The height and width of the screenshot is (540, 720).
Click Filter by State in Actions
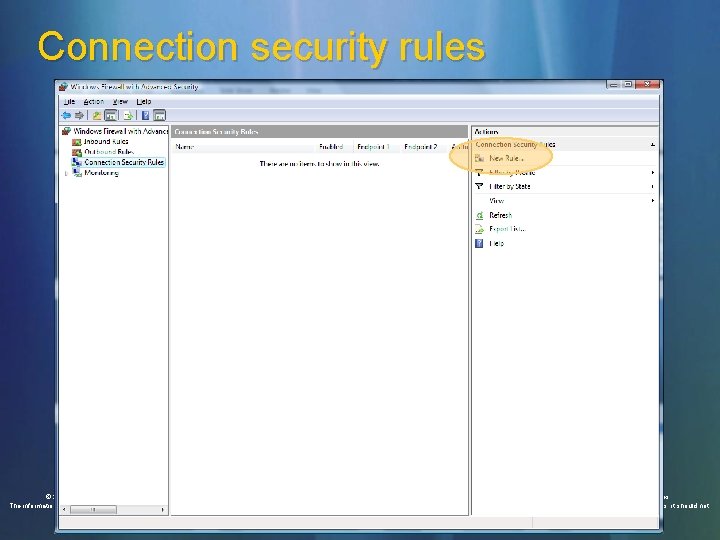coord(510,186)
